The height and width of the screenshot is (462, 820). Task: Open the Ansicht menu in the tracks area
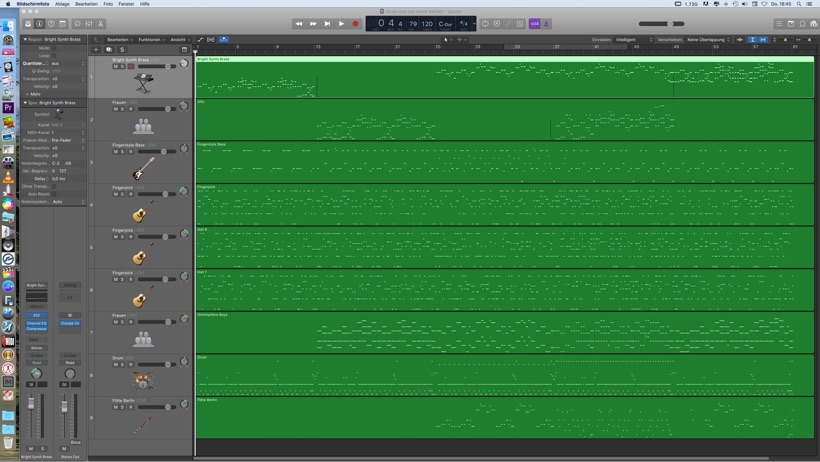tap(180, 39)
